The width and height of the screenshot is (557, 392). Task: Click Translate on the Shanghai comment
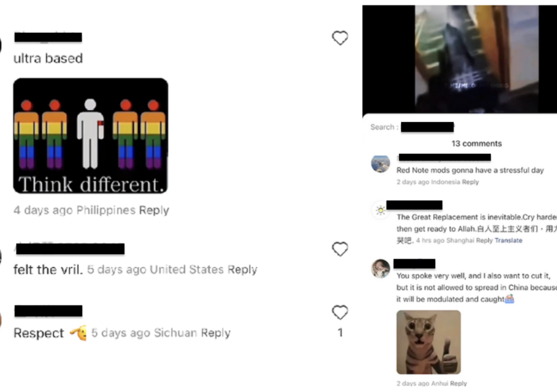coord(508,241)
